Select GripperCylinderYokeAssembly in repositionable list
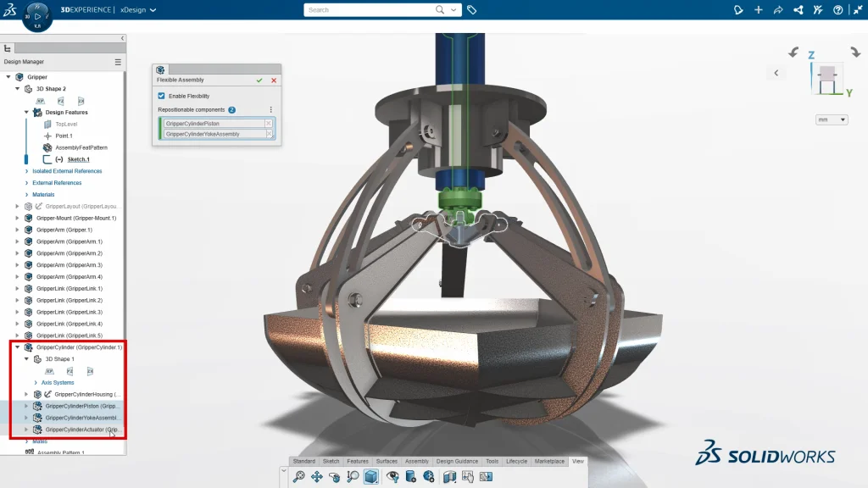868x488 pixels. click(x=214, y=134)
